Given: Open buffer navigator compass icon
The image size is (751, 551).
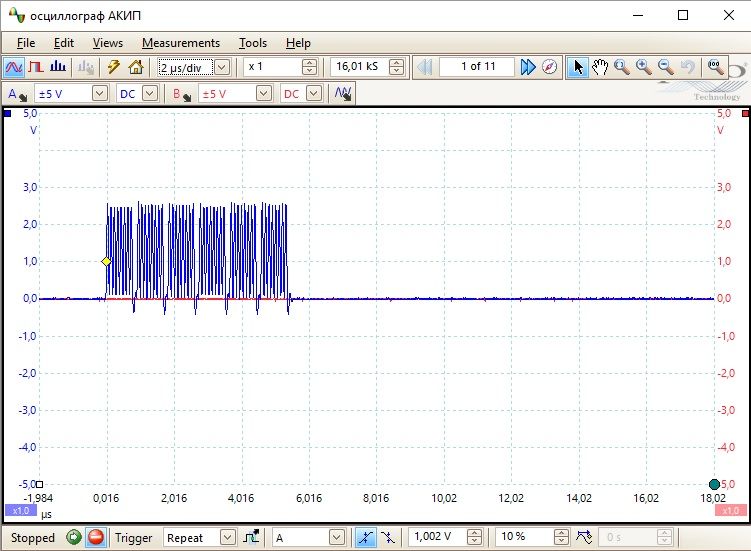Looking at the screenshot, I should pos(549,67).
